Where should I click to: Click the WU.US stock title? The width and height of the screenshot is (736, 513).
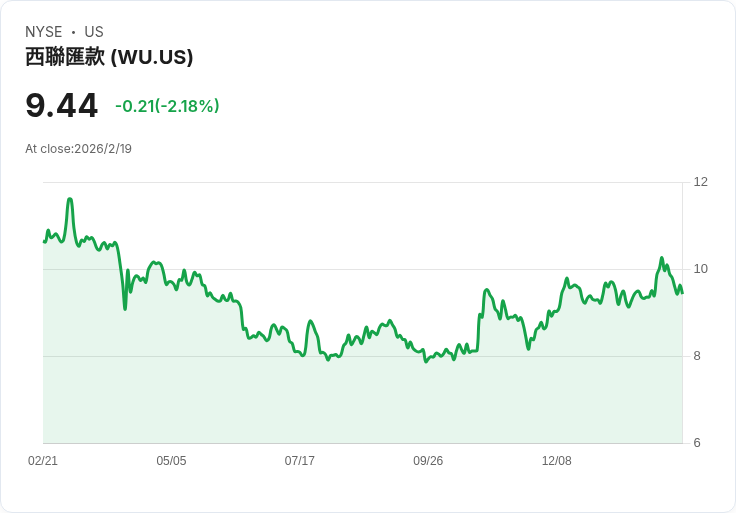[x=109, y=57]
